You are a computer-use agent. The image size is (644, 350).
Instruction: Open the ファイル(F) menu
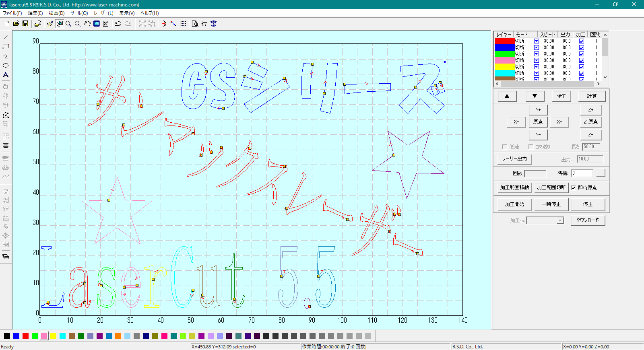(x=12, y=13)
